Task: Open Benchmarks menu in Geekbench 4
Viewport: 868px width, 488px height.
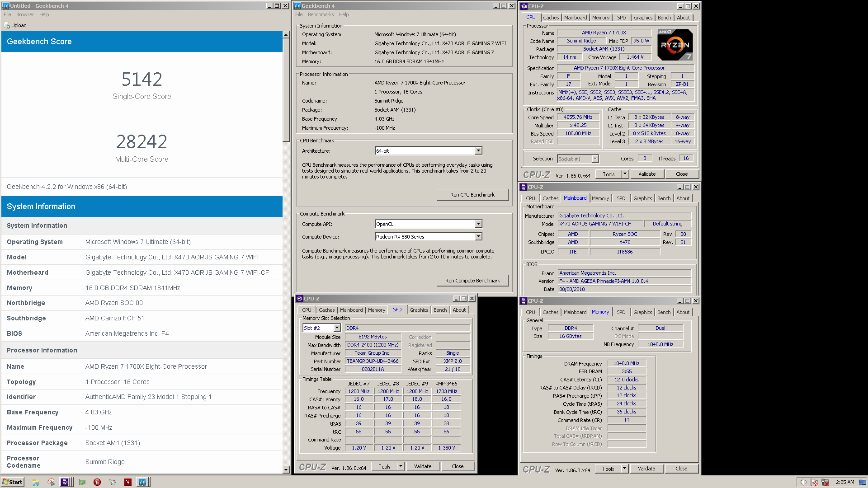Action: tap(321, 14)
